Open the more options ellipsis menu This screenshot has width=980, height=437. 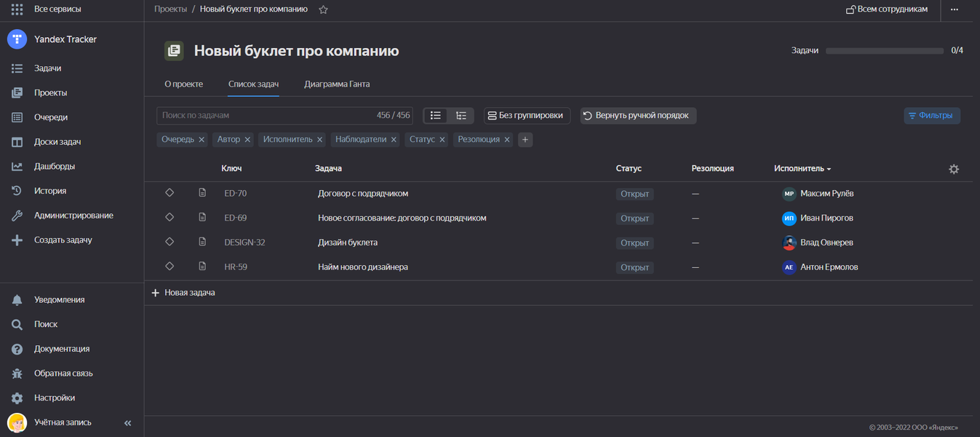955,9
